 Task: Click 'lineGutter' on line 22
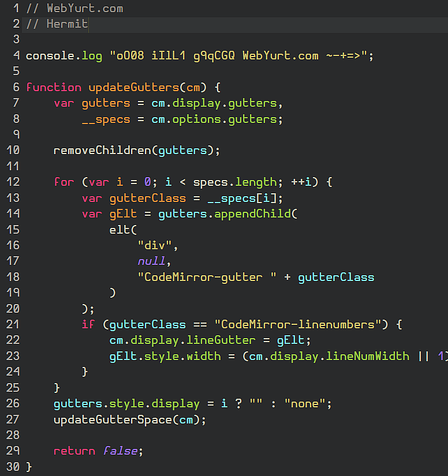pos(221,340)
